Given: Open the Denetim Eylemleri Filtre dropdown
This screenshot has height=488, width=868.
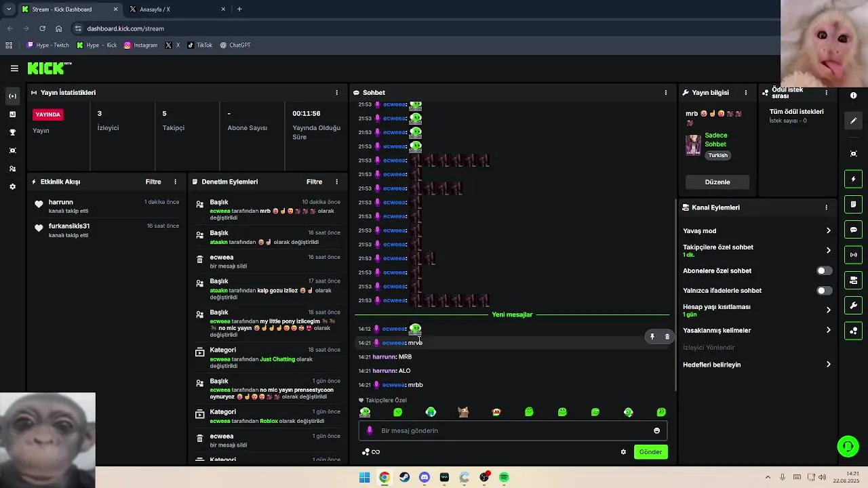Looking at the screenshot, I should pyautogui.click(x=314, y=182).
